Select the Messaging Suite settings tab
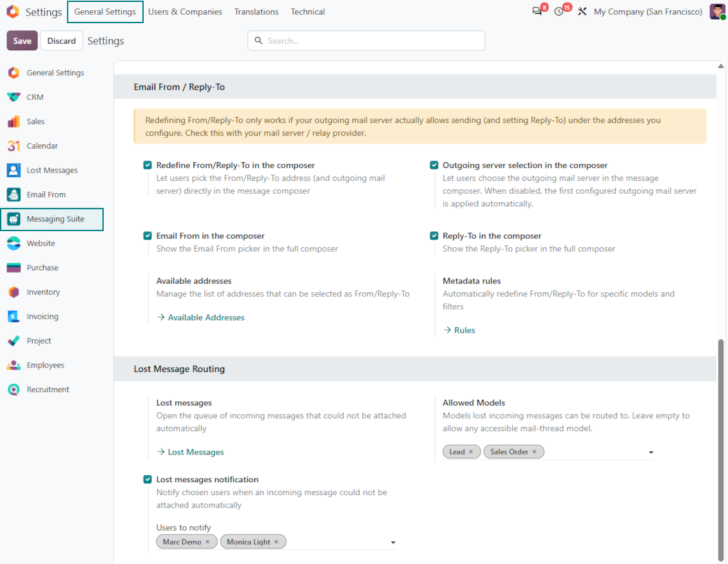The width and height of the screenshot is (728, 564). (x=52, y=219)
